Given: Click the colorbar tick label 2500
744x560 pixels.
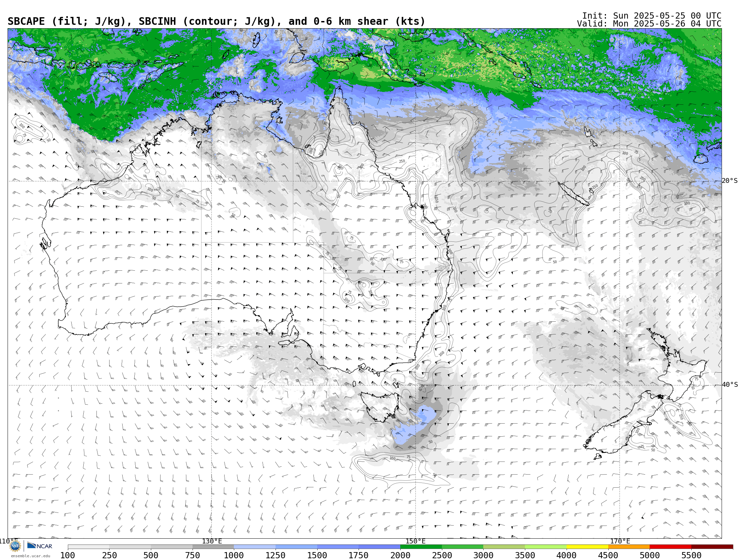Looking at the screenshot, I should [x=442, y=555].
